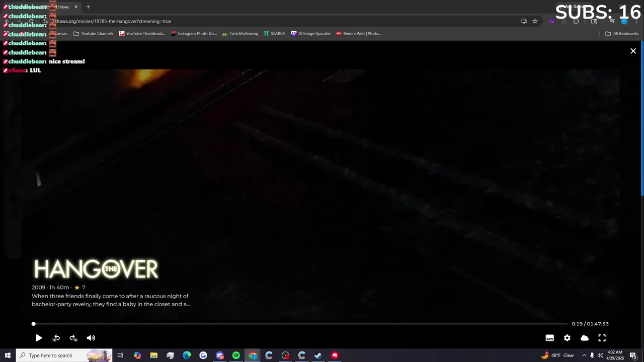This screenshot has width=644, height=362.
Task: Seek along the video progress bar
Action: click(x=300, y=324)
